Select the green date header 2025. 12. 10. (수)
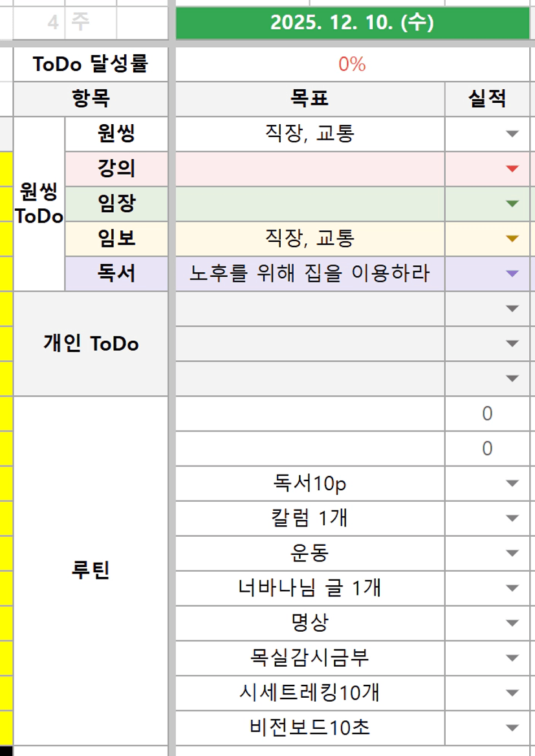535x756 pixels. coord(352,23)
